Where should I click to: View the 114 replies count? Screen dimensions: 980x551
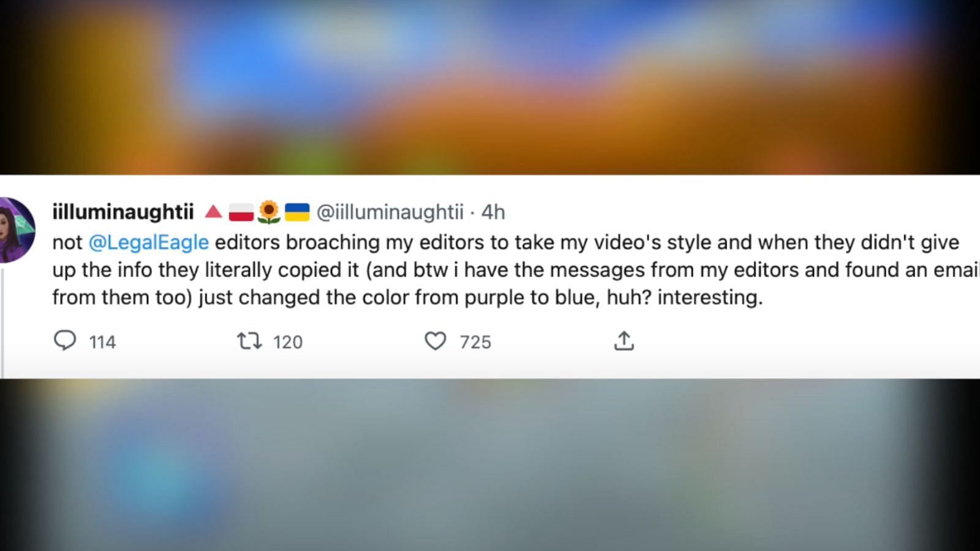click(x=102, y=342)
